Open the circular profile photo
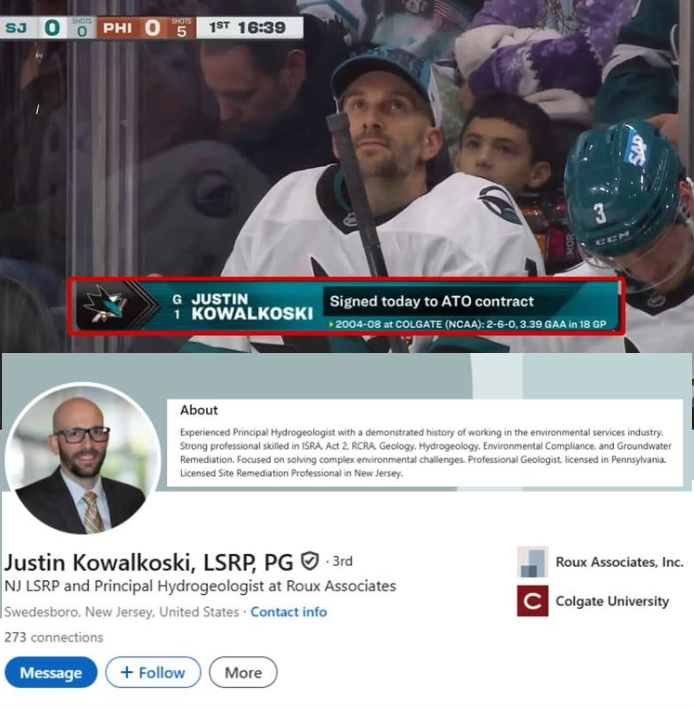694x709 pixels. coord(83,458)
